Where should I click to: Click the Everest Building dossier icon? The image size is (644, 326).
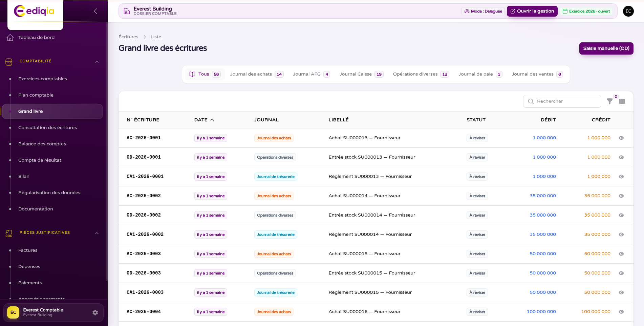(x=127, y=11)
